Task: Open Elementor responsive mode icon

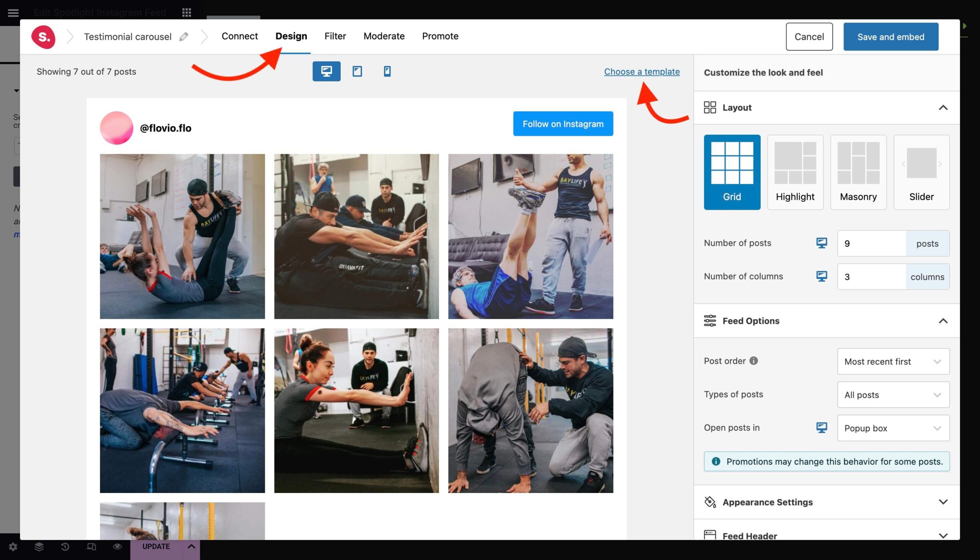Action: click(x=91, y=547)
